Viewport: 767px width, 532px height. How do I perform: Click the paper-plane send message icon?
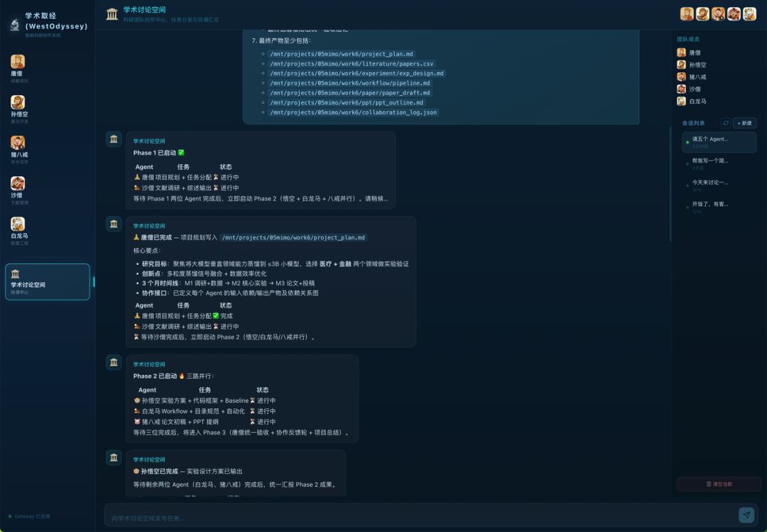(x=746, y=515)
